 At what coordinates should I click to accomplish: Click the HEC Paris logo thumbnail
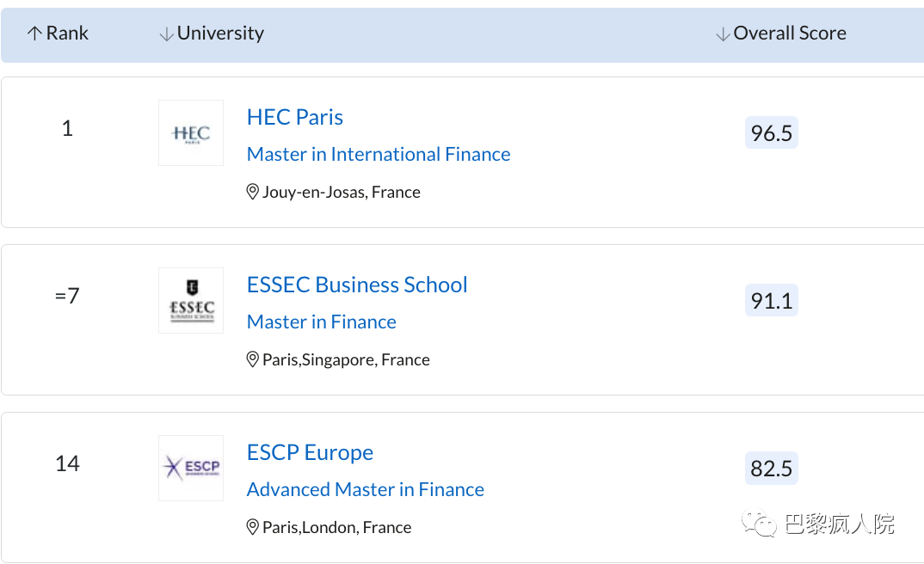[x=190, y=133]
